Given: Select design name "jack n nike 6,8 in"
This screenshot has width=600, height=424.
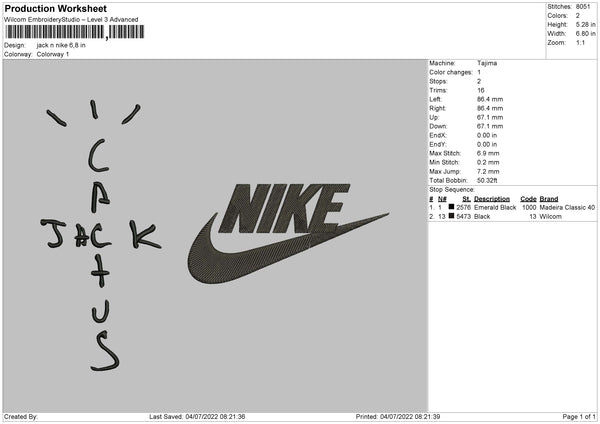Looking at the screenshot, I should [61, 45].
